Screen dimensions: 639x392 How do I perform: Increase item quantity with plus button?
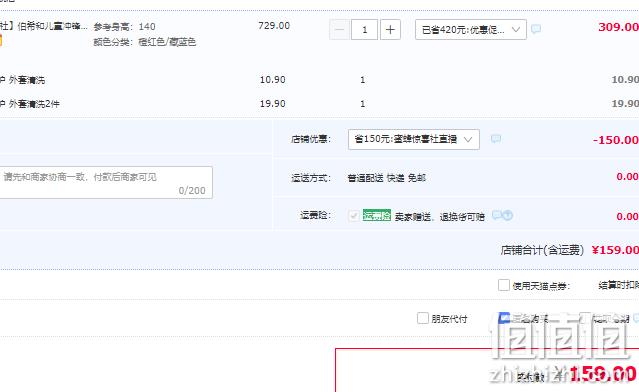click(390, 30)
